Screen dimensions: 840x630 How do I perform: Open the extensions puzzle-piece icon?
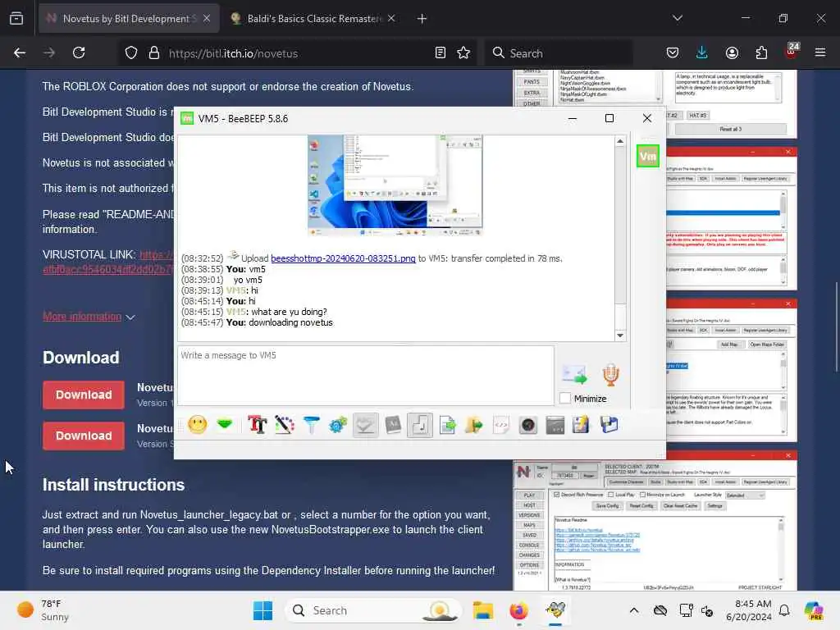[x=761, y=53]
